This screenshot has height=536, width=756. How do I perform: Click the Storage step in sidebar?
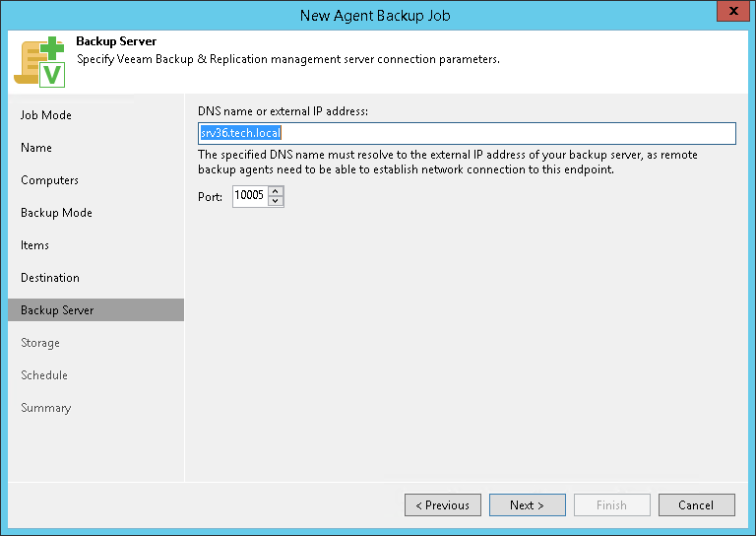tap(40, 343)
